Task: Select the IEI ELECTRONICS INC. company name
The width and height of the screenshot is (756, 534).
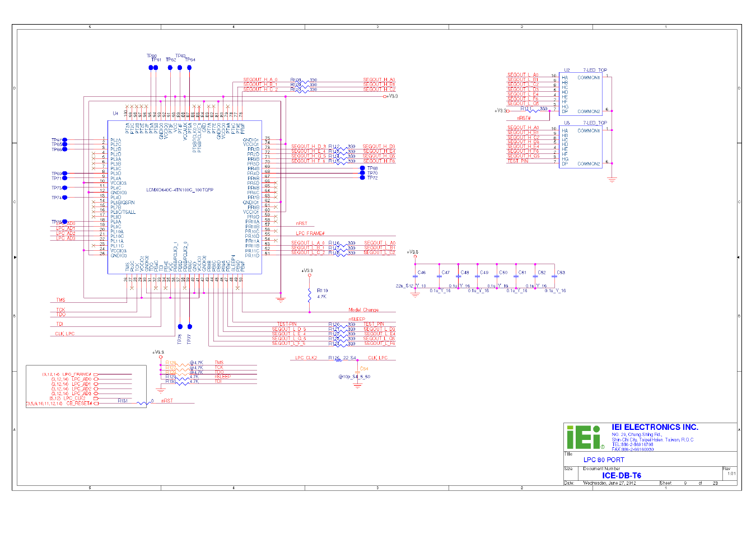Action: pyautogui.click(x=655, y=427)
